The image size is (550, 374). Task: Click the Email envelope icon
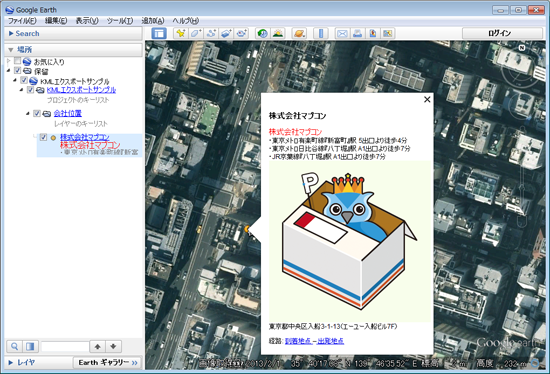pyautogui.click(x=342, y=33)
